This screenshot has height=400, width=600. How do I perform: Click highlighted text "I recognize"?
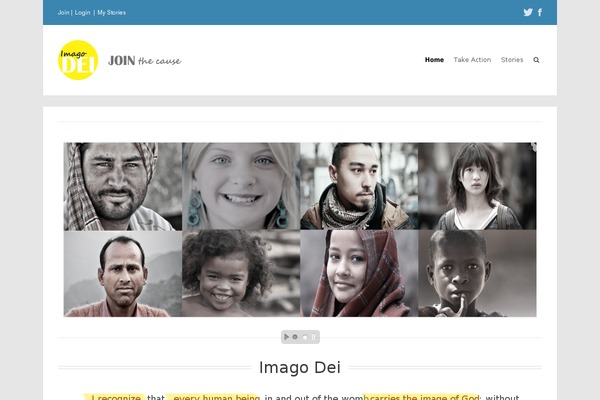tap(116, 397)
